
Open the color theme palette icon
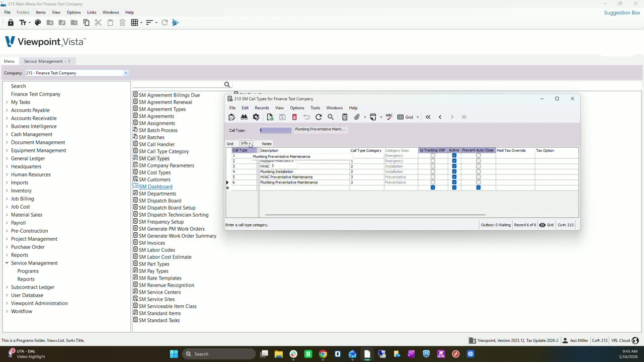coord(38,23)
